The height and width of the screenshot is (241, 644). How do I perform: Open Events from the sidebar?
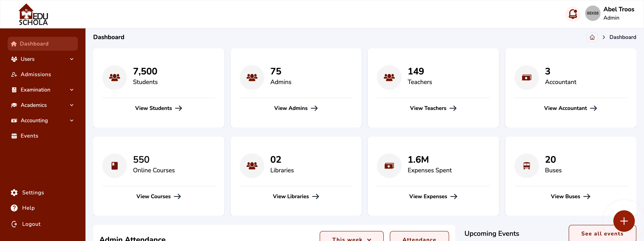[x=29, y=136]
